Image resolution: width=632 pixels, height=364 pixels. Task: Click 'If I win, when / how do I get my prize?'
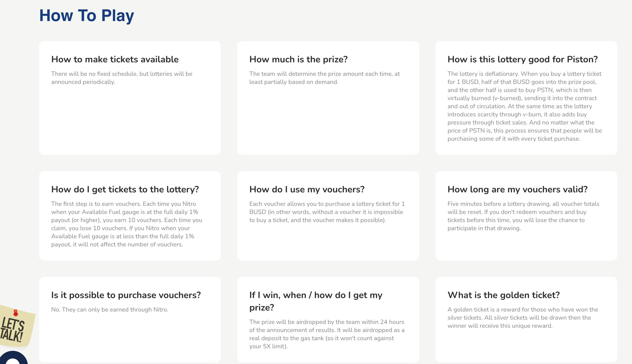click(316, 301)
